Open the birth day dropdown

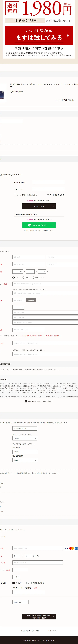42,272
